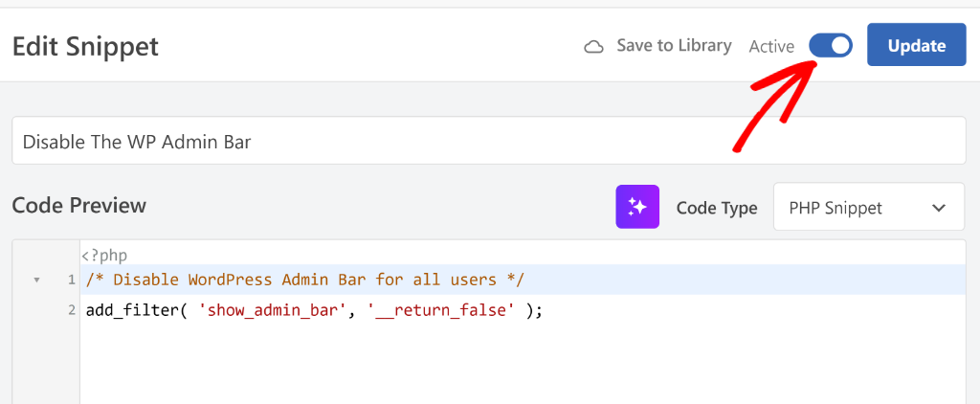Click the 'show_admin_bar' string in code
The width and height of the screenshot is (980, 404).
[x=273, y=310]
